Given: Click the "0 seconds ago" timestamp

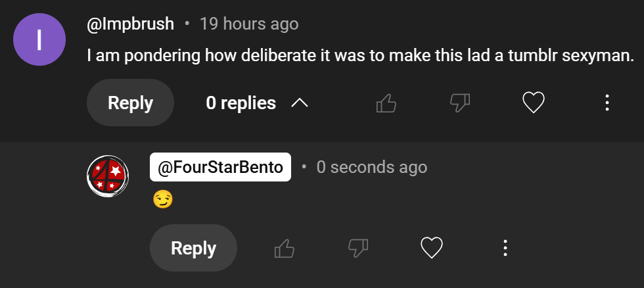Looking at the screenshot, I should tap(372, 168).
